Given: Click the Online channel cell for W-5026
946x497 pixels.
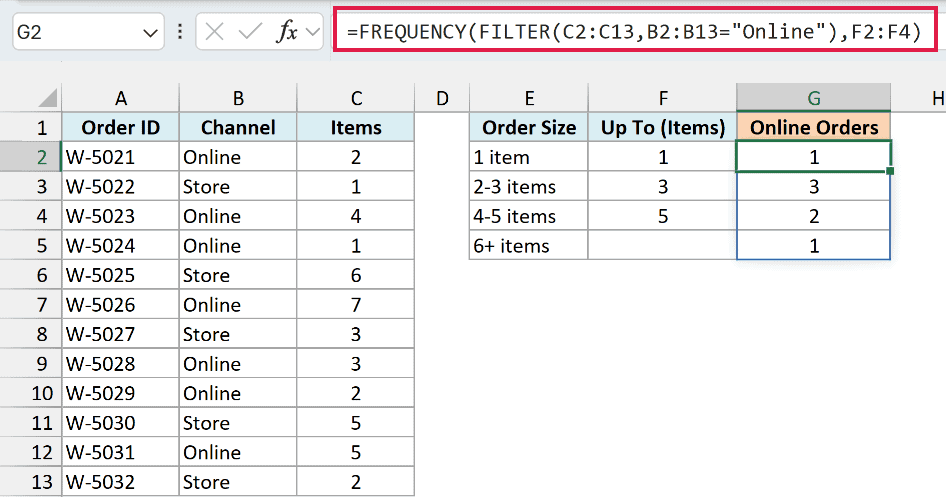Looking at the screenshot, I should (238, 305).
